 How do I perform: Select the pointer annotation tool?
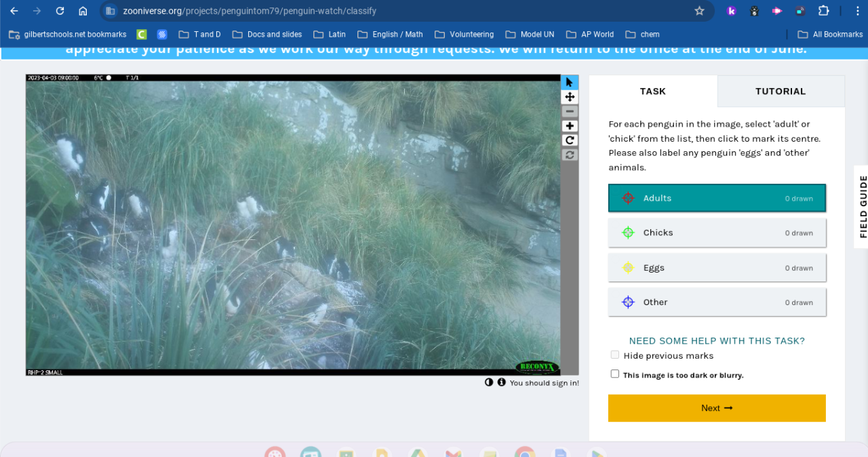tap(570, 82)
